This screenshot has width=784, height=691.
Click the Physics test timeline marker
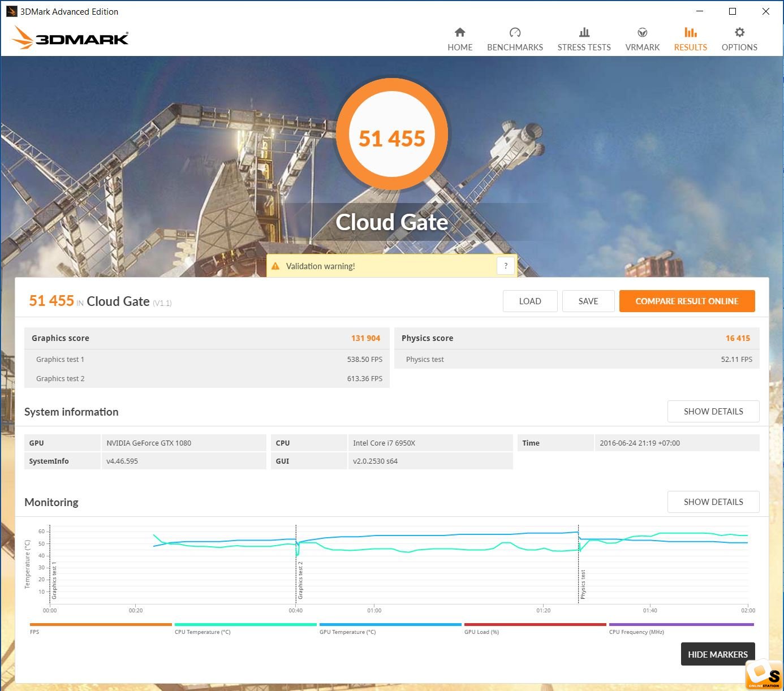pos(583,584)
